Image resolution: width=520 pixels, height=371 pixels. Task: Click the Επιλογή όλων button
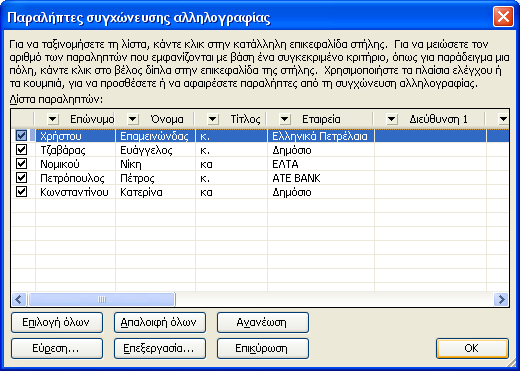tap(57, 322)
